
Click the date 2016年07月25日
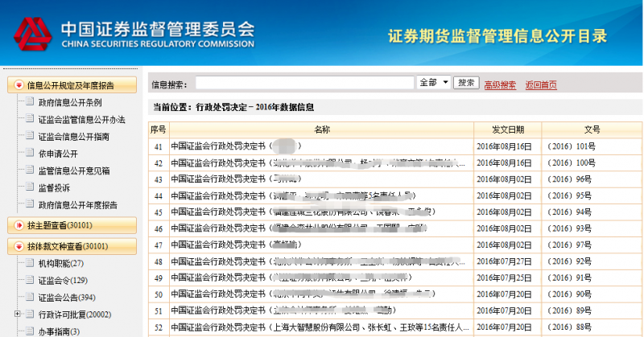504,278
